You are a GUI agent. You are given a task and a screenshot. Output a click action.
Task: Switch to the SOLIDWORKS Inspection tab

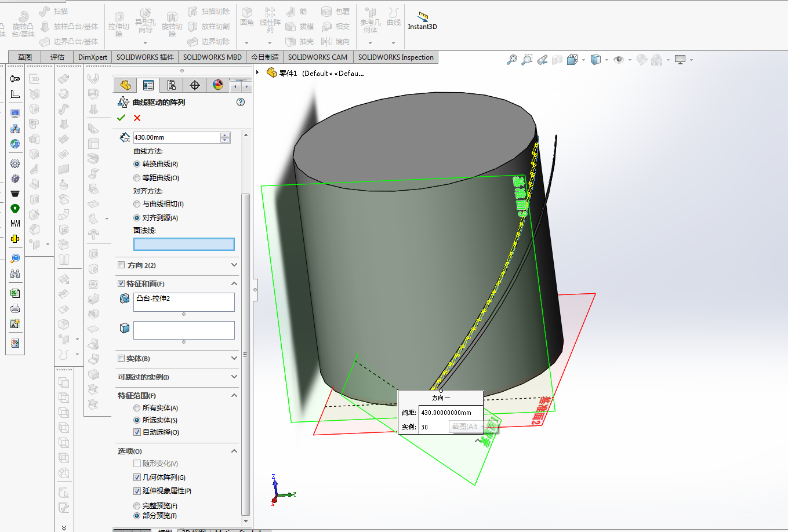[x=396, y=57]
